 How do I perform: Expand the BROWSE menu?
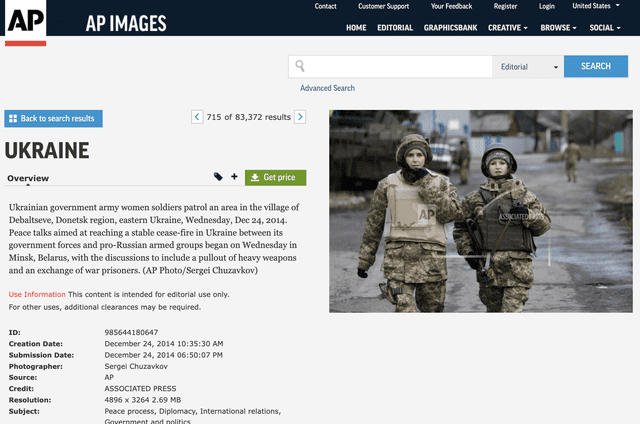[x=558, y=28]
